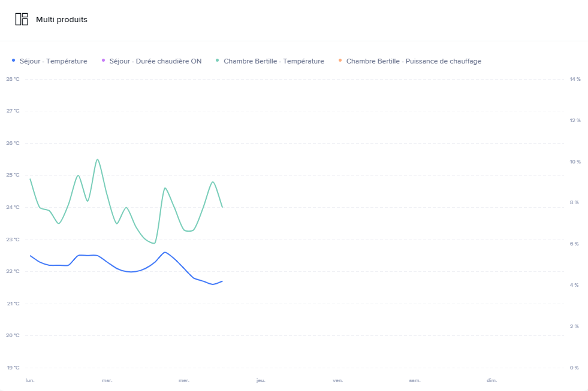Click the purple dot for Durée chaudière ON
Screen dimensions: 588x391
point(103,60)
